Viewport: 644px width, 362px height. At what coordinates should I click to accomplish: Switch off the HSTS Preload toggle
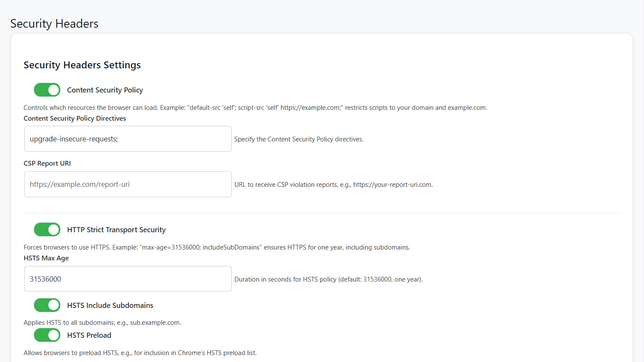click(47, 335)
